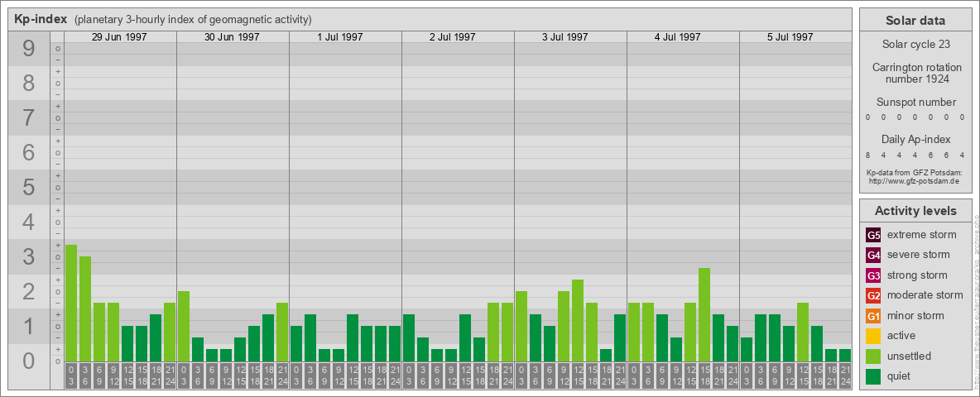Select the G3 strong storm badge

click(873, 275)
